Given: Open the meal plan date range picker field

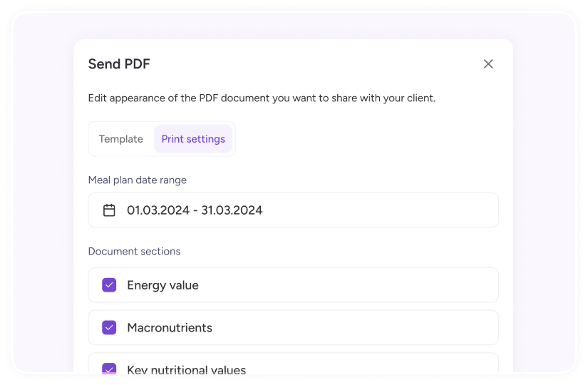Looking at the screenshot, I should click(293, 210).
